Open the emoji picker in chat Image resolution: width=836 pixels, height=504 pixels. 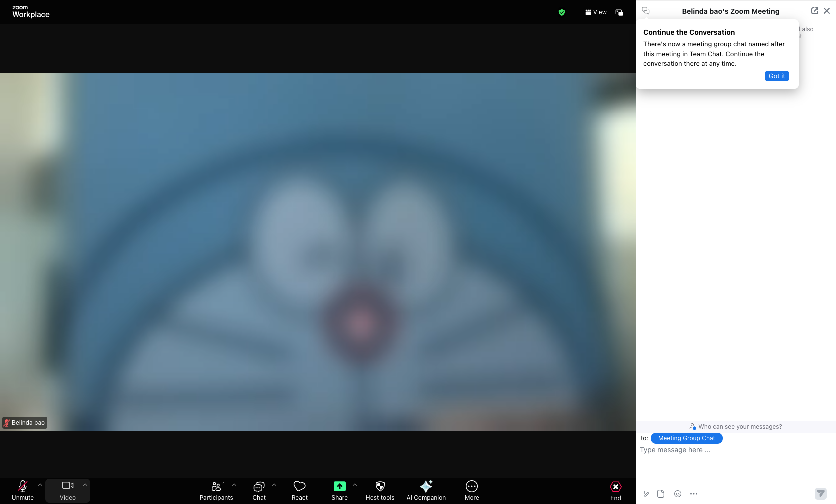tap(678, 494)
